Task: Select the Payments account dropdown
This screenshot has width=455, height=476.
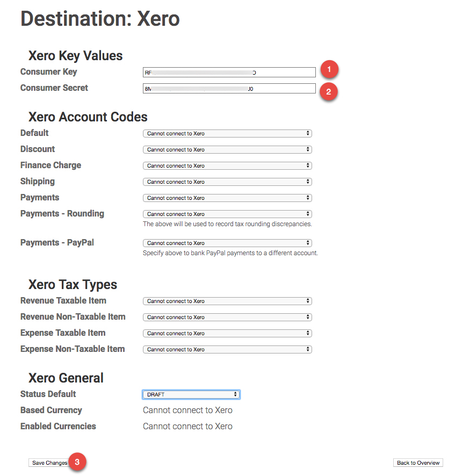Action: pos(227,198)
